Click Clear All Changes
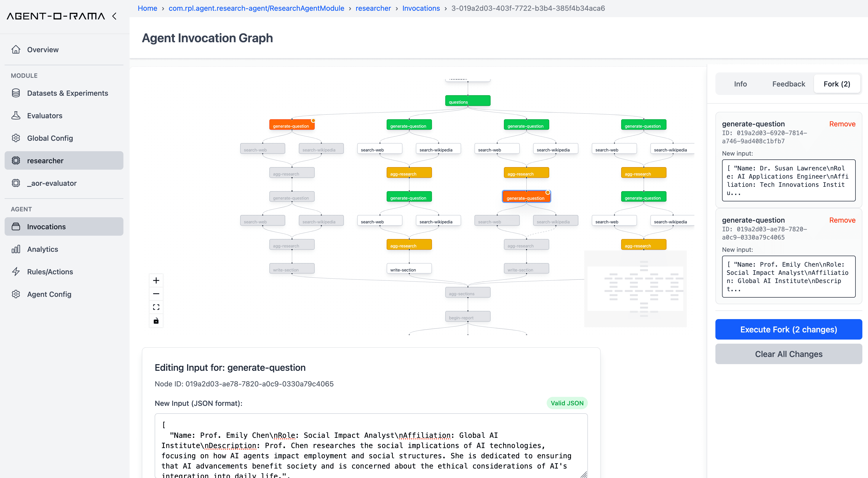Viewport: 868px width, 478px height. pyautogui.click(x=788, y=354)
